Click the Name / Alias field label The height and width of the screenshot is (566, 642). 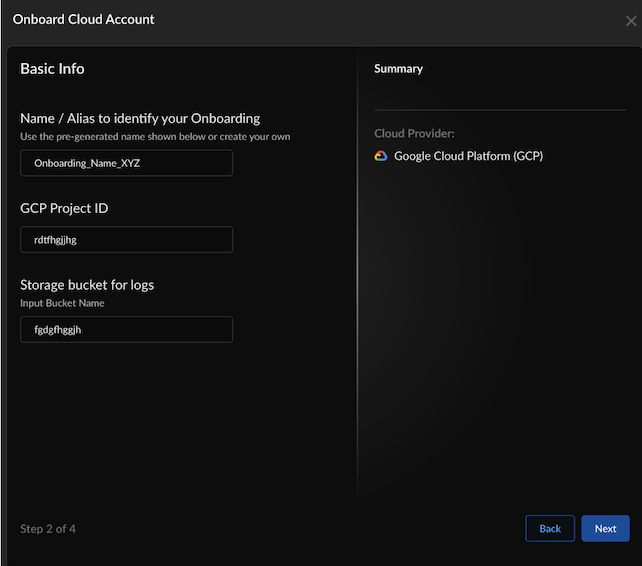[140, 118]
